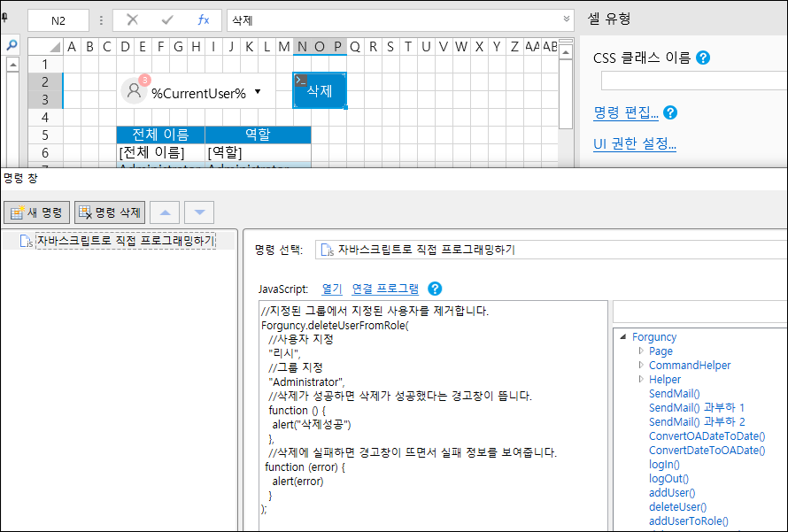Click the fx insert function icon

(203, 19)
